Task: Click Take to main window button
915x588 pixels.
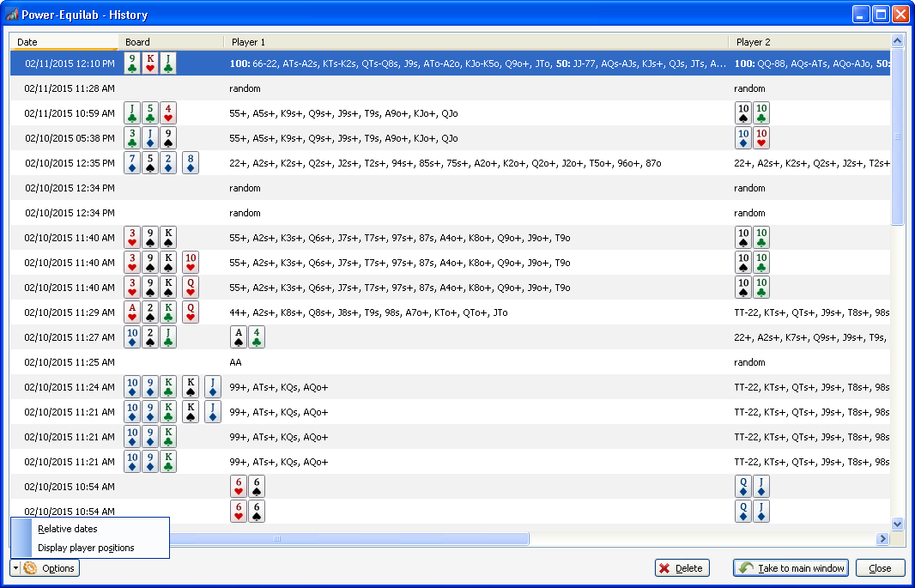Action: 791,567
